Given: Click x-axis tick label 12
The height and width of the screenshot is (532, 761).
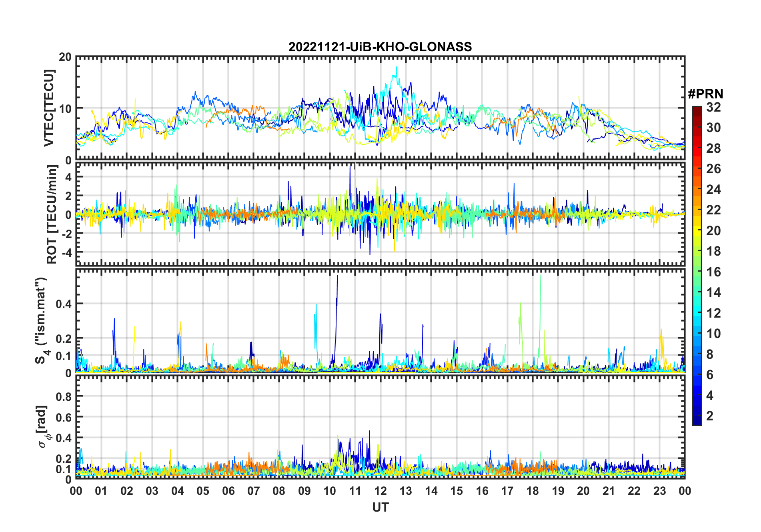Looking at the screenshot, I should (x=380, y=491).
